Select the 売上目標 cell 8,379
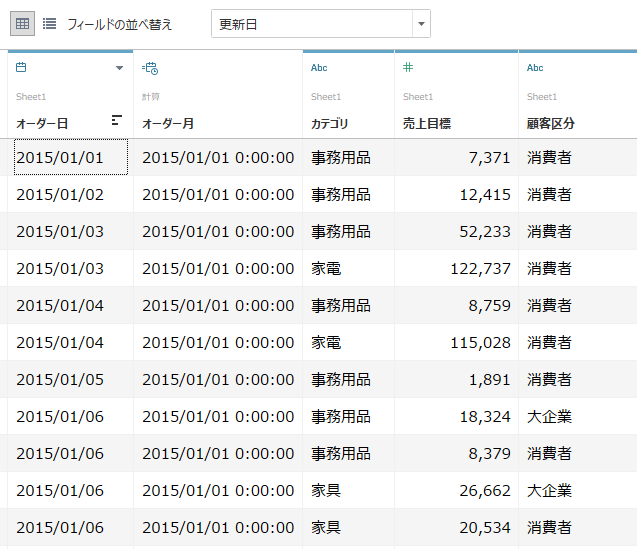 [x=456, y=453]
